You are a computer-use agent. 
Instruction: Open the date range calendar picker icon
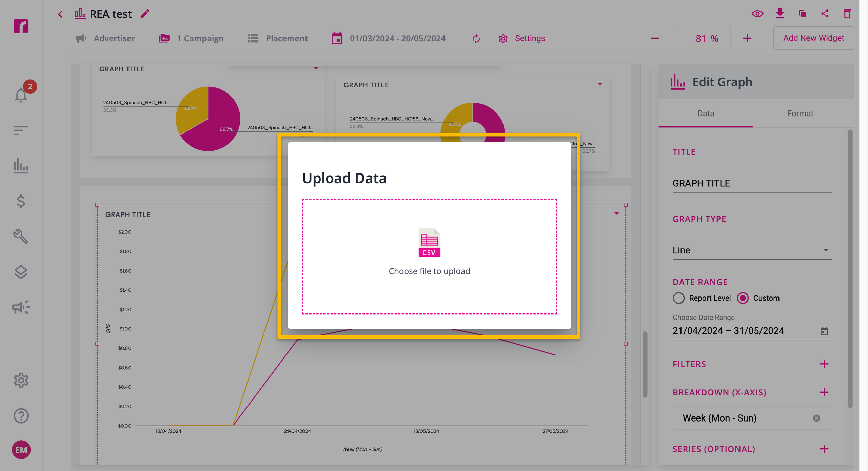[x=824, y=331]
